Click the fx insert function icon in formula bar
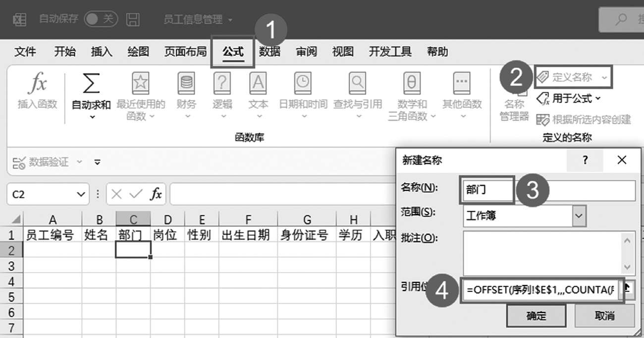The width and height of the screenshot is (644, 338). point(156,194)
